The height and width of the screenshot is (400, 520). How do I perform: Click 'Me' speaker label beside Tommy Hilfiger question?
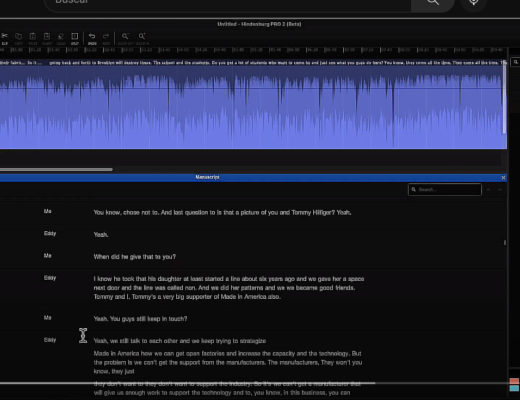pyautogui.click(x=48, y=211)
